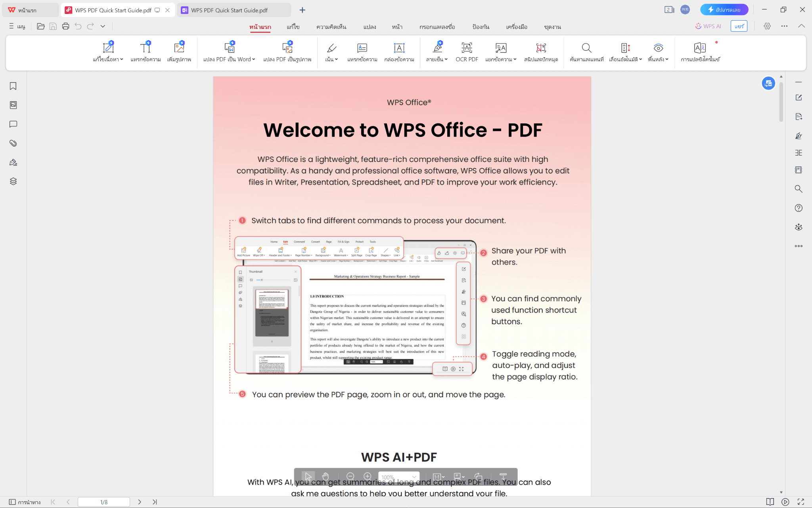
Task: Open the bookmark panel in left sidebar
Action: click(13, 86)
